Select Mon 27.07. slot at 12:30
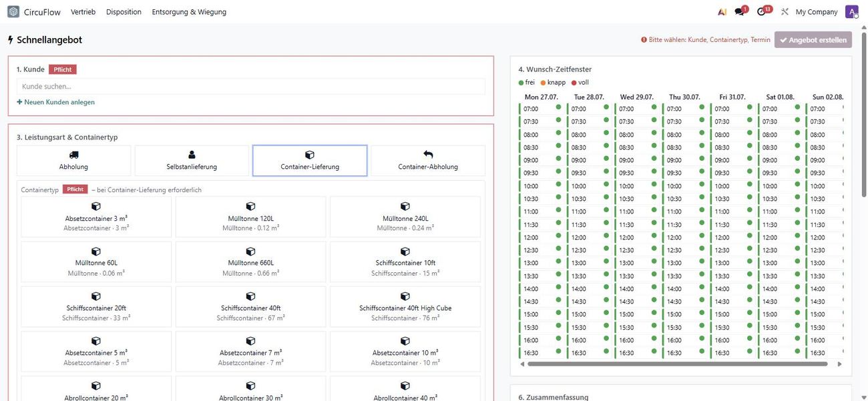The image size is (868, 401). click(541, 250)
